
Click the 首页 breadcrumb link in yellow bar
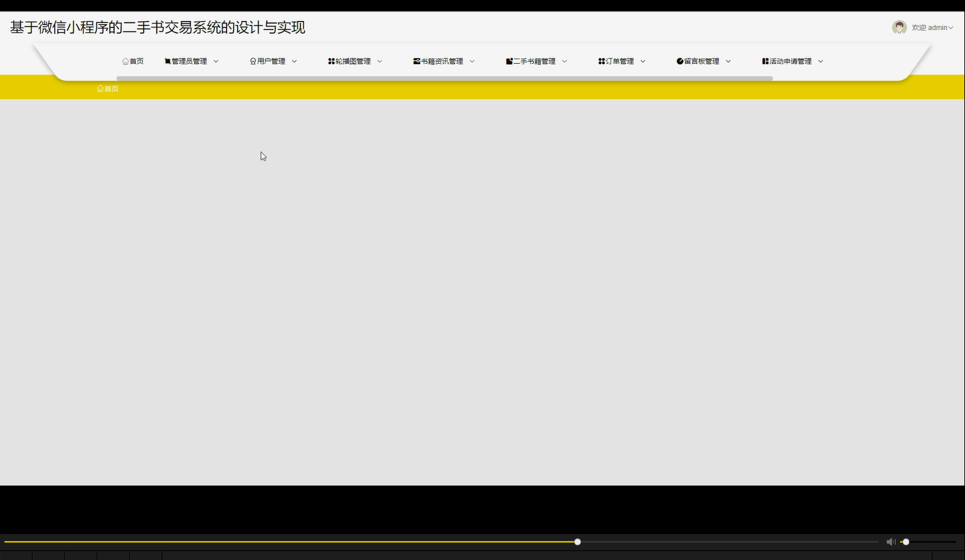[x=111, y=88]
